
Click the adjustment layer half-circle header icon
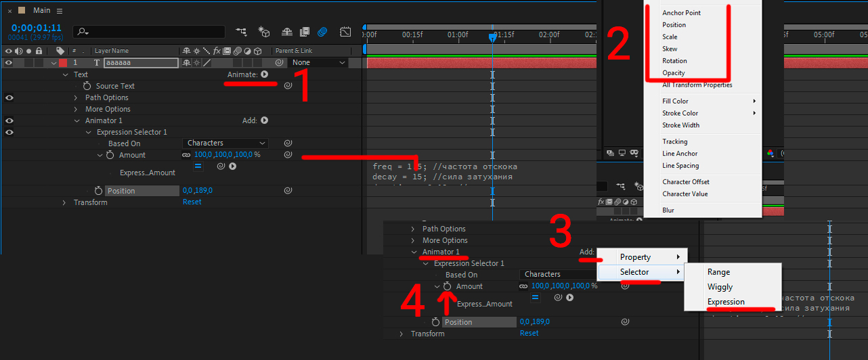click(x=248, y=51)
